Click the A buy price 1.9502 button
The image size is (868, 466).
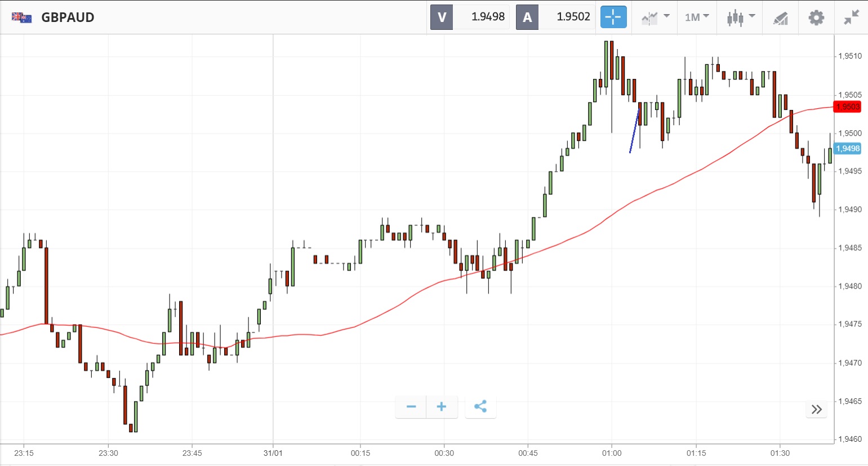click(x=555, y=17)
